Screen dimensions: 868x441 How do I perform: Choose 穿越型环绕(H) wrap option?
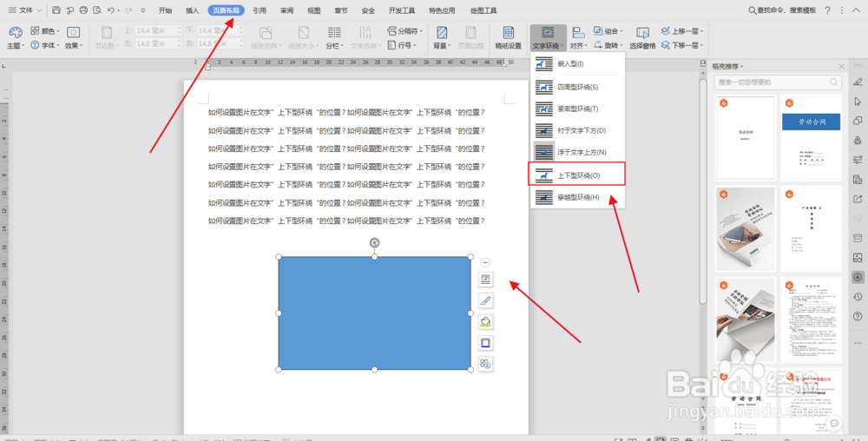coord(577,197)
